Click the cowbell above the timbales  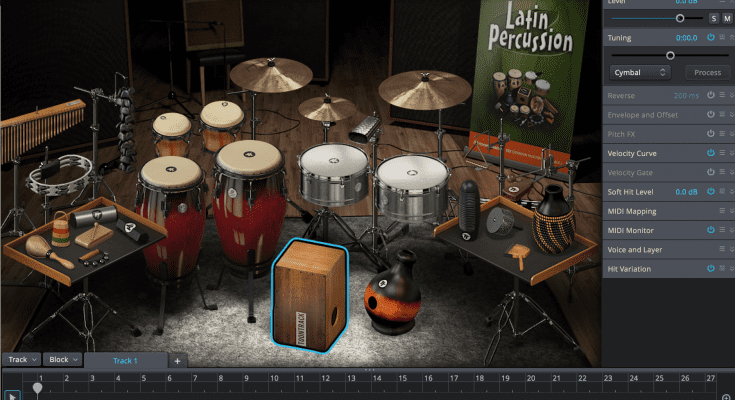click(361, 129)
